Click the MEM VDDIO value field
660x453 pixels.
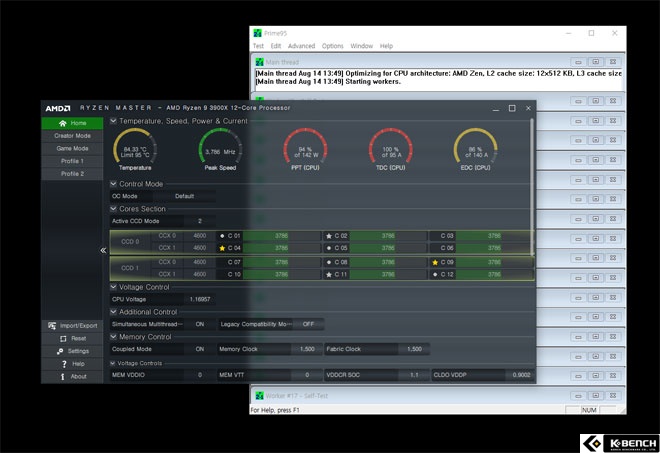(x=200, y=375)
